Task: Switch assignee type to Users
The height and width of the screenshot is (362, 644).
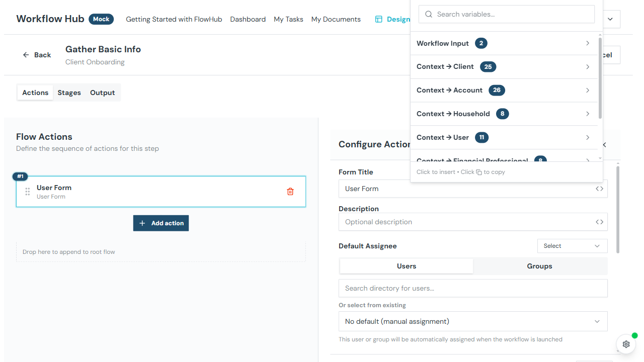Action: pos(406,266)
